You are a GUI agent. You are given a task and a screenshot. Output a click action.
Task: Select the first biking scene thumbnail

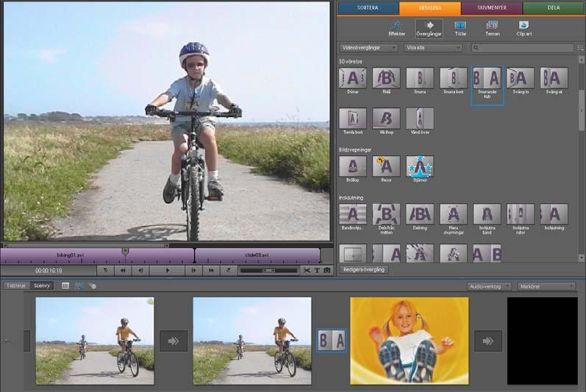95,341
